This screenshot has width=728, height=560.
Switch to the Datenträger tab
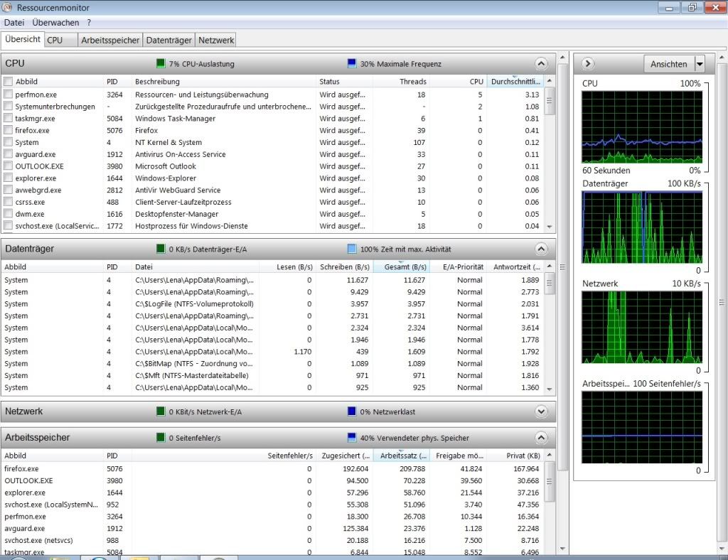click(x=169, y=41)
